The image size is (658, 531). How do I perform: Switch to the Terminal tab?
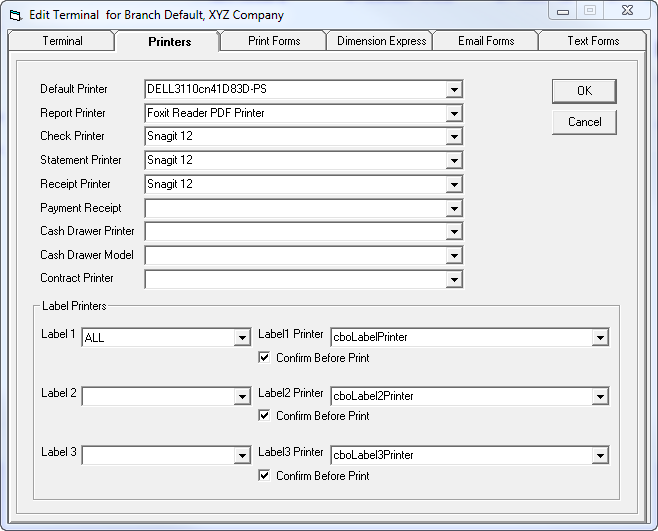[62, 41]
